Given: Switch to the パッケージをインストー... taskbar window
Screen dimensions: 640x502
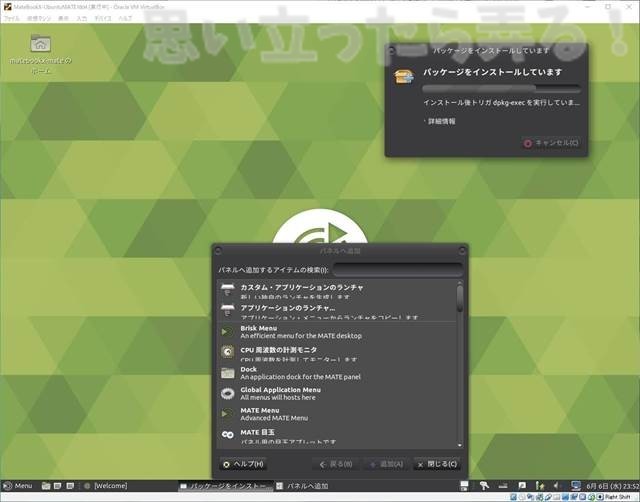Looking at the screenshot, I should point(227,486).
